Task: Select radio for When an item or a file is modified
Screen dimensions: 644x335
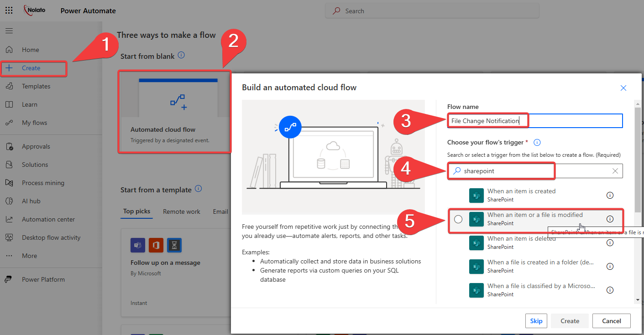Action: (x=458, y=219)
